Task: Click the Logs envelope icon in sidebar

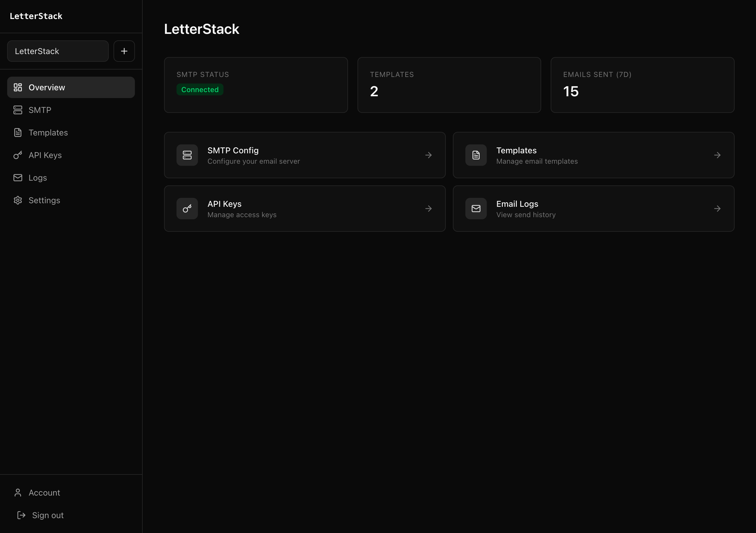Action: [18, 178]
